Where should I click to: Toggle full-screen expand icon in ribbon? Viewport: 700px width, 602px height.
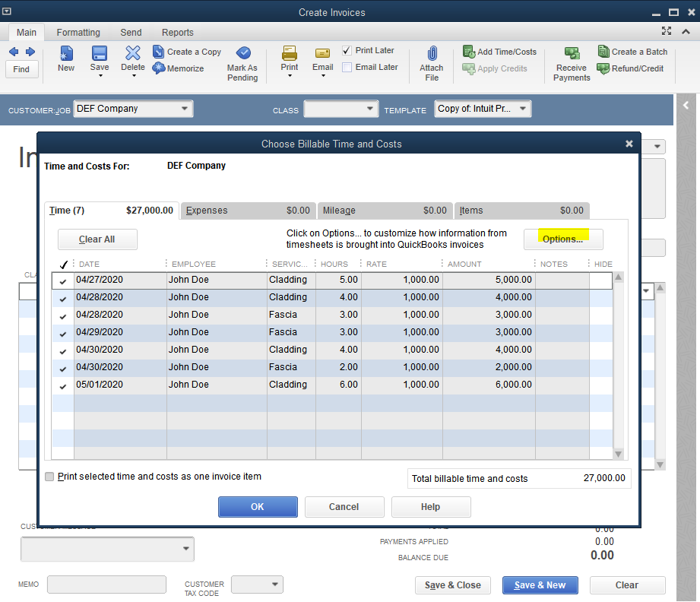pos(667,31)
